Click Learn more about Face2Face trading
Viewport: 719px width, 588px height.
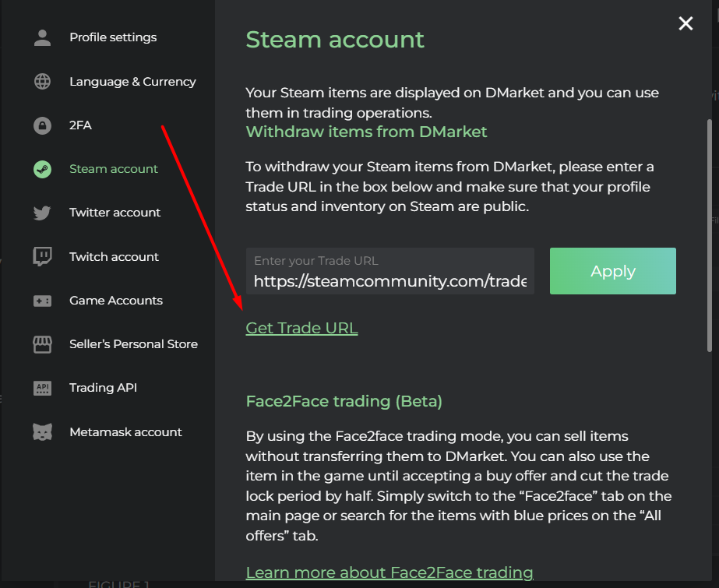389,572
